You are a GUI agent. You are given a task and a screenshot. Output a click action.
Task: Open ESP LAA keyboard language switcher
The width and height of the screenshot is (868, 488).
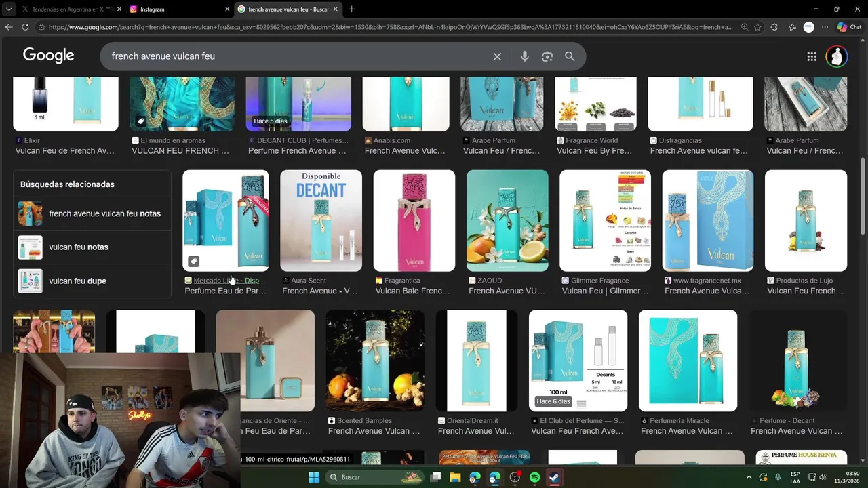coord(795,477)
